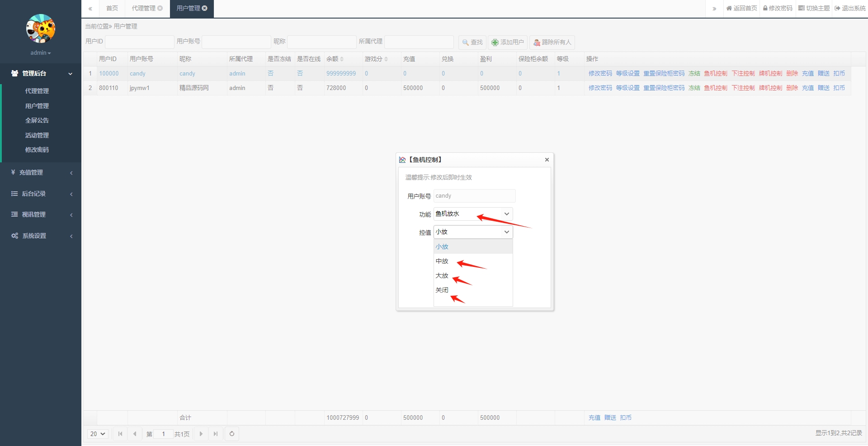Change page size dropdown showing 20
The height and width of the screenshot is (446, 868).
pos(98,434)
